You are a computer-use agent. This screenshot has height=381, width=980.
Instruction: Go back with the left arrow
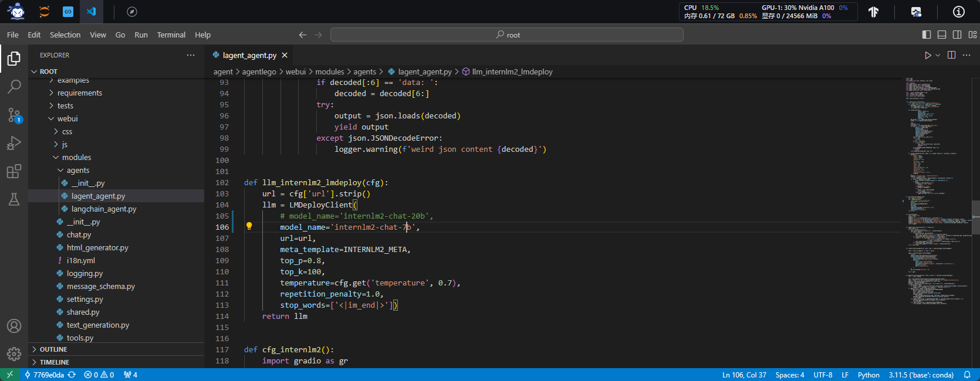303,35
